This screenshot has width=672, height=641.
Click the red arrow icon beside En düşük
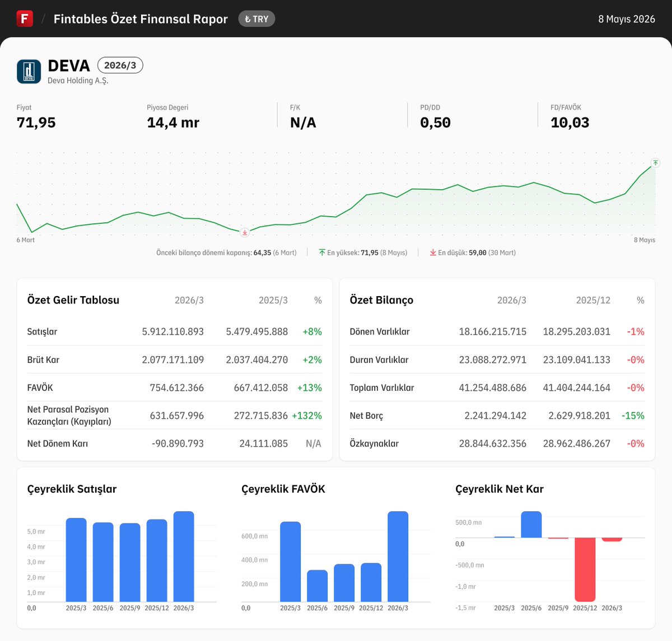[433, 252]
